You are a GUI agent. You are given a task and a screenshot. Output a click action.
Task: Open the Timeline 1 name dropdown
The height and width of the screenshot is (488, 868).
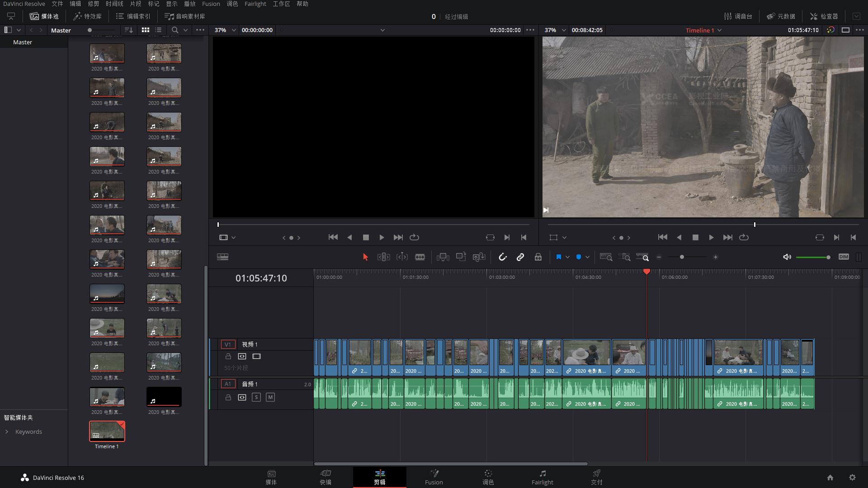(719, 30)
